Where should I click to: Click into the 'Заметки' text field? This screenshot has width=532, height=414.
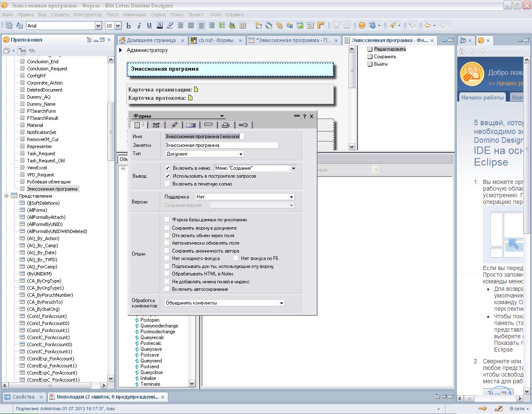[221, 145]
